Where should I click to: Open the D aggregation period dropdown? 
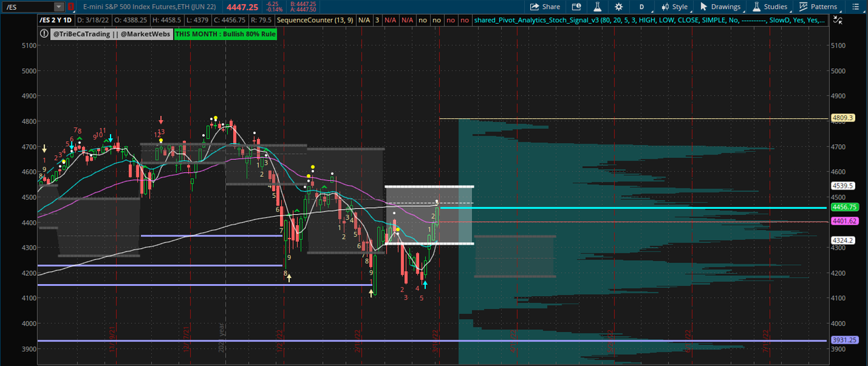coord(642,7)
